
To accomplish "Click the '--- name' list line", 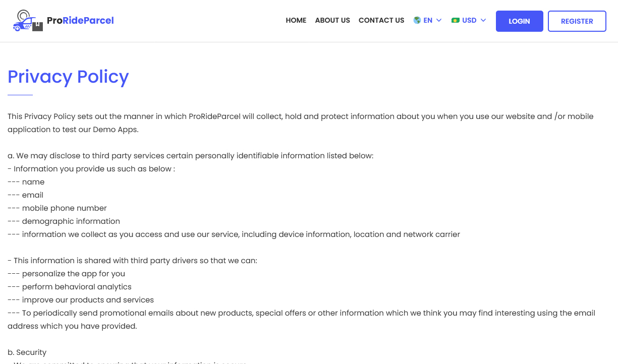I will coord(26,182).
